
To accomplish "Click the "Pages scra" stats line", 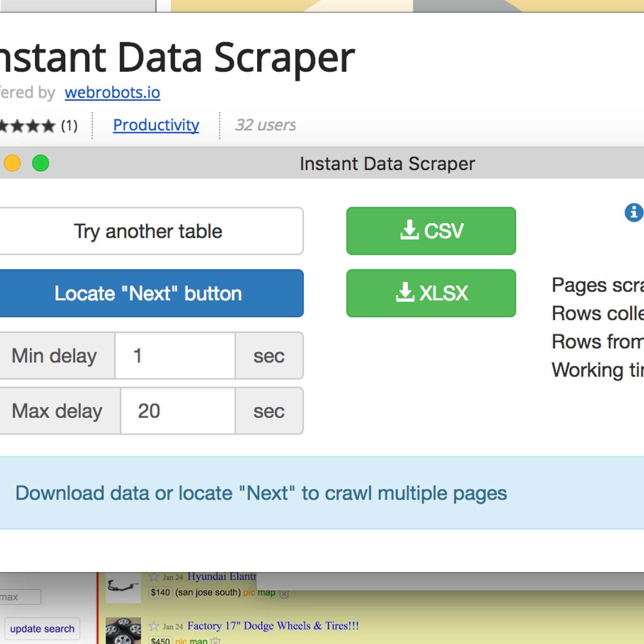I will click(x=598, y=286).
